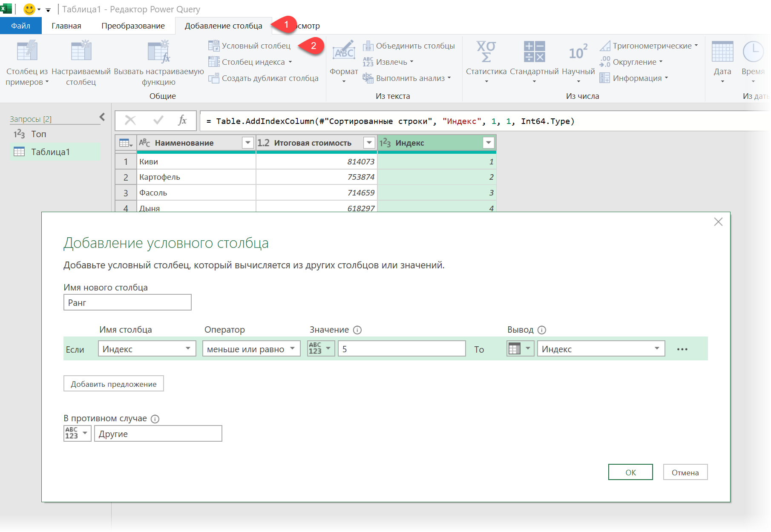
Task: Click cell value 753874
Action: click(317, 177)
